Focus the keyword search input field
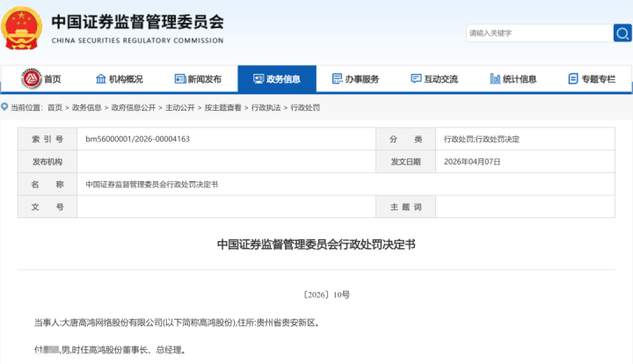 click(538, 33)
